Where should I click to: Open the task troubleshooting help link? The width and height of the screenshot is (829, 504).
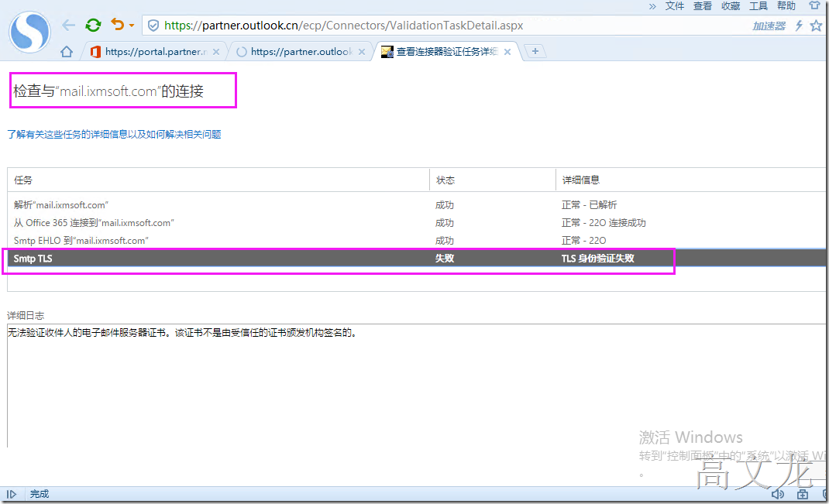(114, 135)
